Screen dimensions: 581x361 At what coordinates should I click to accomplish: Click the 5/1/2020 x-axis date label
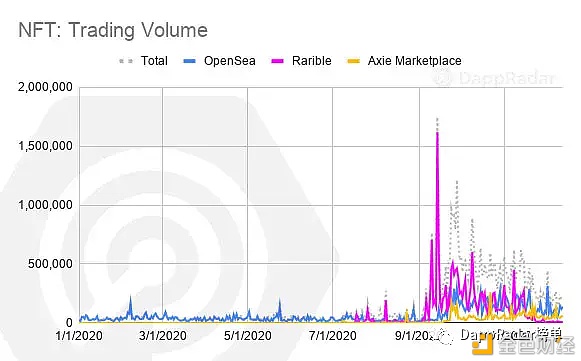(x=248, y=336)
